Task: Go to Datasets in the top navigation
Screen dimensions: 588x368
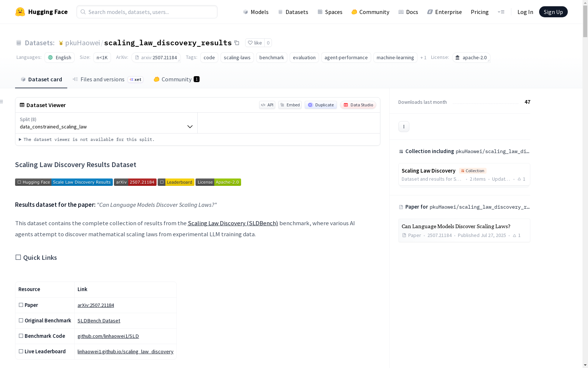Action: tap(293, 12)
